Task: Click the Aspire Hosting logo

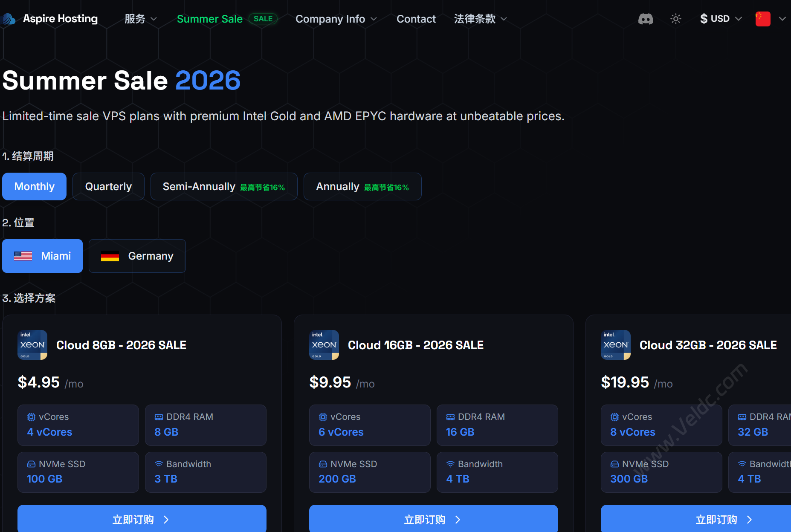Action: tap(50, 19)
